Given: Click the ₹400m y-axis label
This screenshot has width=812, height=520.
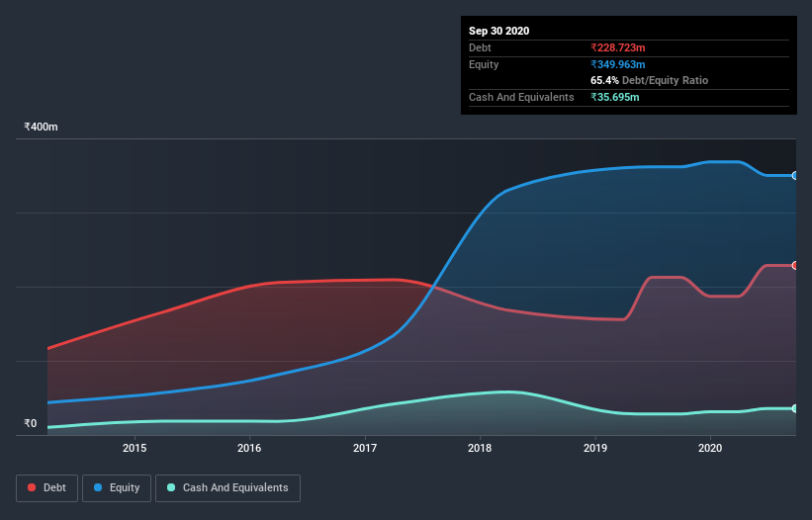Looking at the screenshot, I should click(x=41, y=127).
